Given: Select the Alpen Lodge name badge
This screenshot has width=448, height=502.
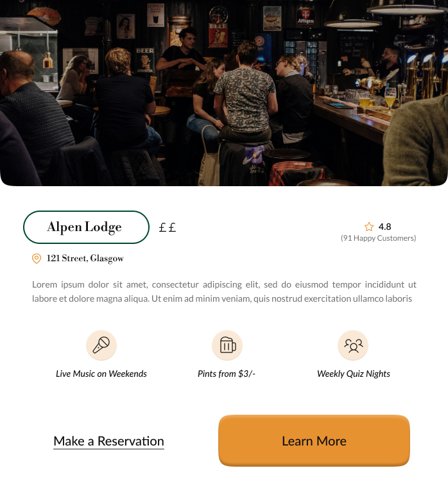Looking at the screenshot, I should coord(86,227).
